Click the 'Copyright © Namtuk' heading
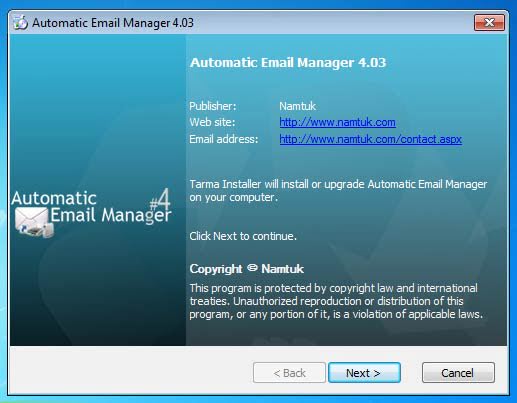This screenshot has height=403, width=517. pos(246,269)
